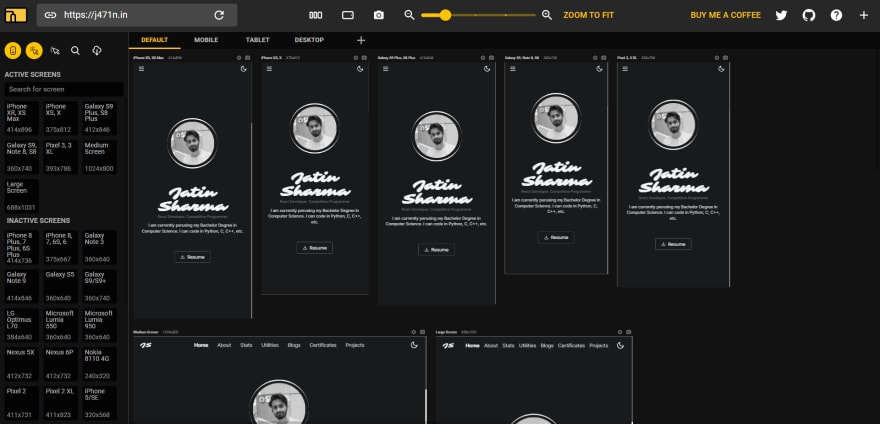Switch to MOBILE tab
This screenshot has height=424, width=880.
click(x=206, y=40)
